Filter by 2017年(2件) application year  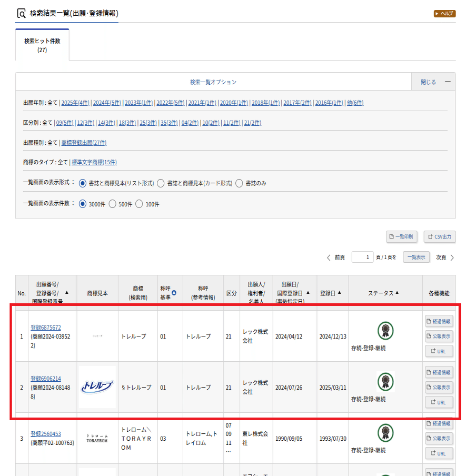point(297,103)
